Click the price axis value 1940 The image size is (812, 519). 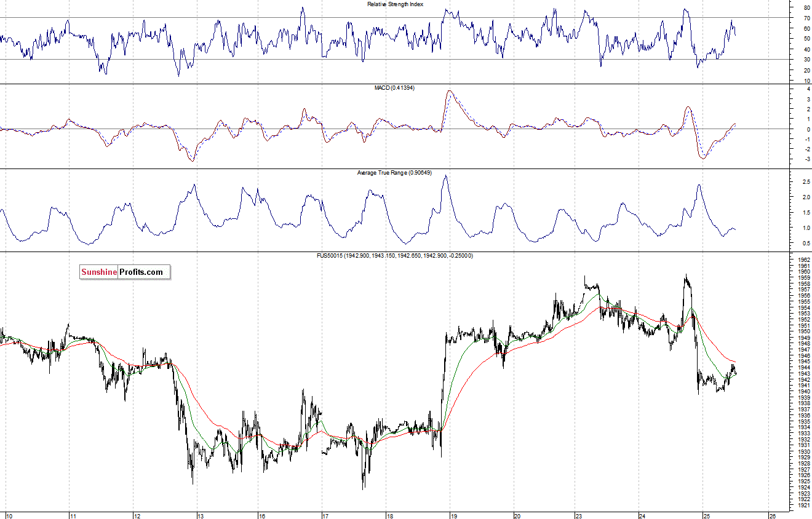click(x=803, y=392)
